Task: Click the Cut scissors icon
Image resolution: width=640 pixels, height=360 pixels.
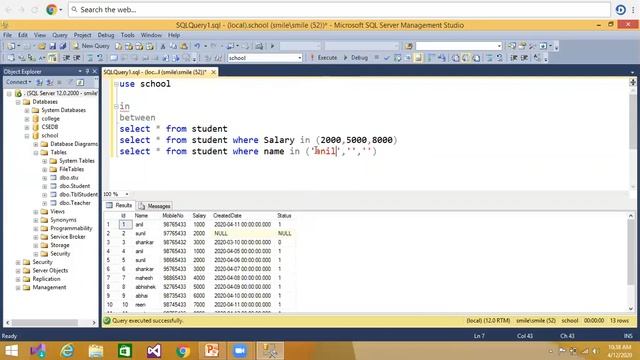Action: point(163,46)
